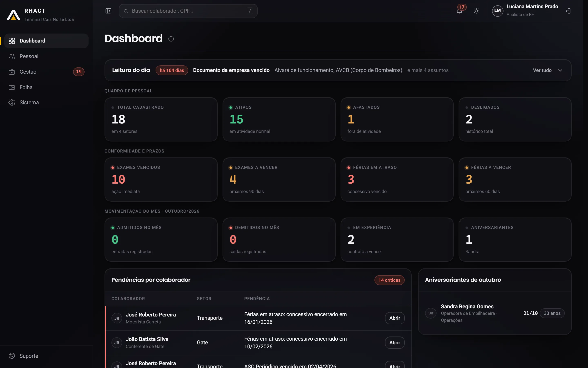Click Ver tudo in Leitura do dia
Image resolution: width=588 pixels, height=368 pixels.
pos(542,70)
